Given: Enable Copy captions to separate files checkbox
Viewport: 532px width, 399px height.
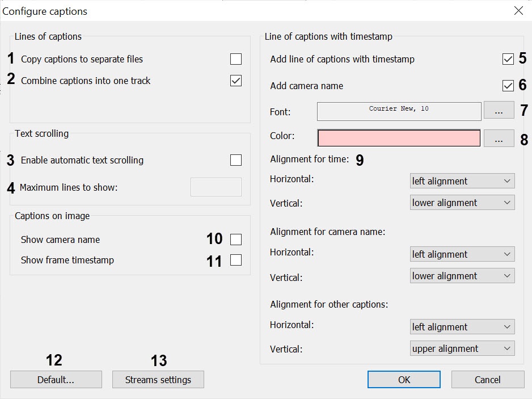Looking at the screenshot, I should click(236, 59).
